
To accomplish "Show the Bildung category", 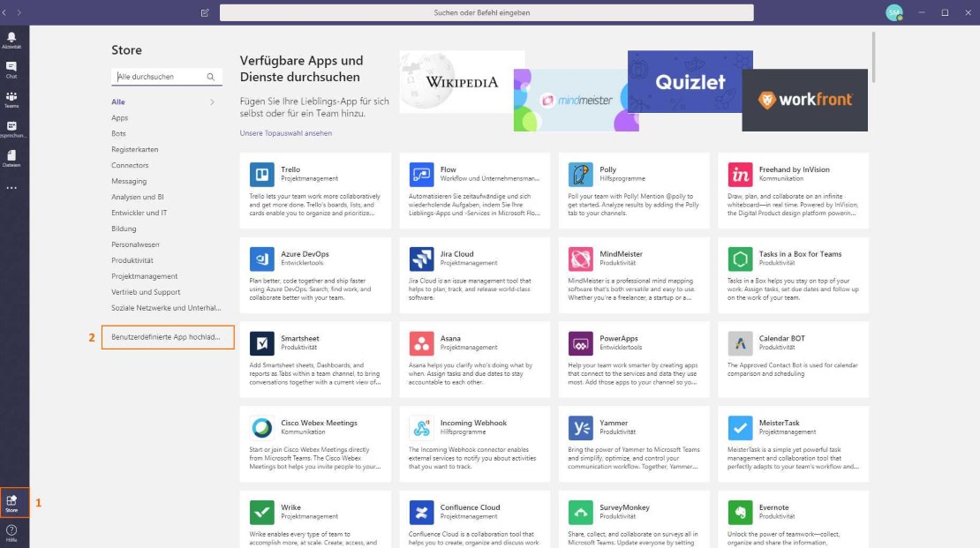I will pos(124,229).
